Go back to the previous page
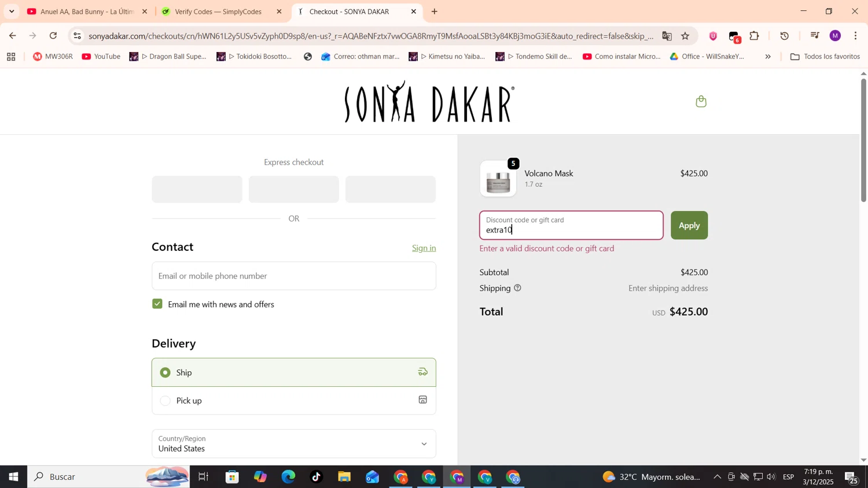Viewport: 868px width, 488px height. click(12, 36)
